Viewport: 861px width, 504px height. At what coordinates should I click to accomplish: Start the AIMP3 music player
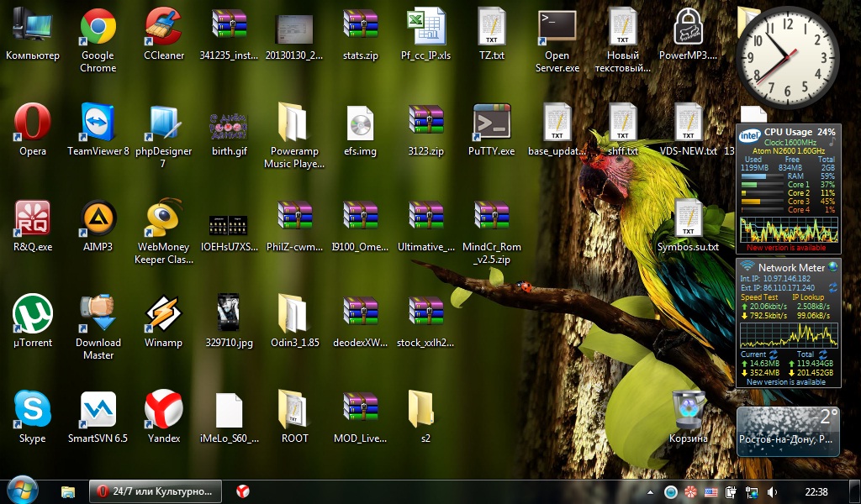coord(98,219)
